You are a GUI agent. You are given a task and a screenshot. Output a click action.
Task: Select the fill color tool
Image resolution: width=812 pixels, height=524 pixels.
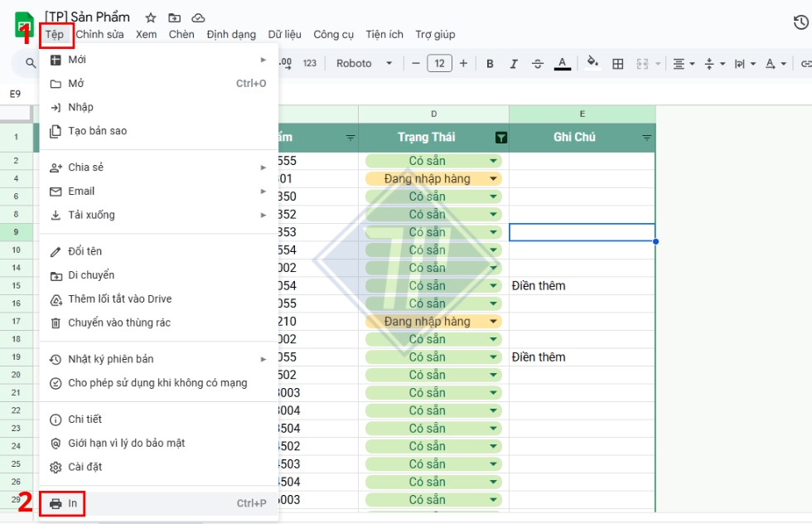point(592,63)
